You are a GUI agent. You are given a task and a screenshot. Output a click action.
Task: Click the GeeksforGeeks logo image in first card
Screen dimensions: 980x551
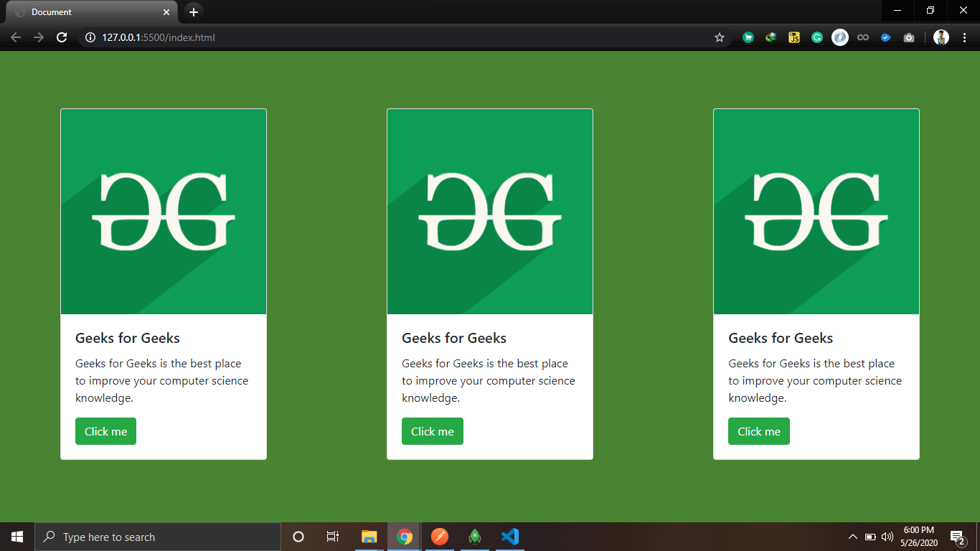[164, 212]
